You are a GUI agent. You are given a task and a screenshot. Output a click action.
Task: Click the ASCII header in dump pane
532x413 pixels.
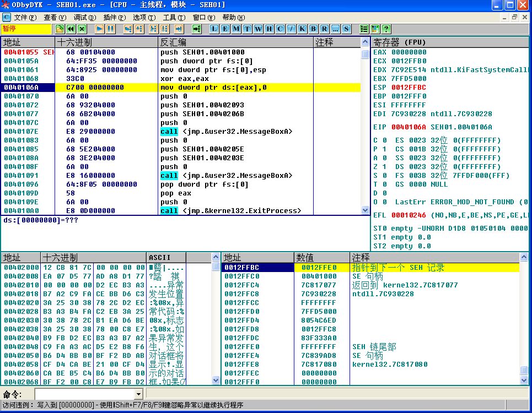coord(166,257)
